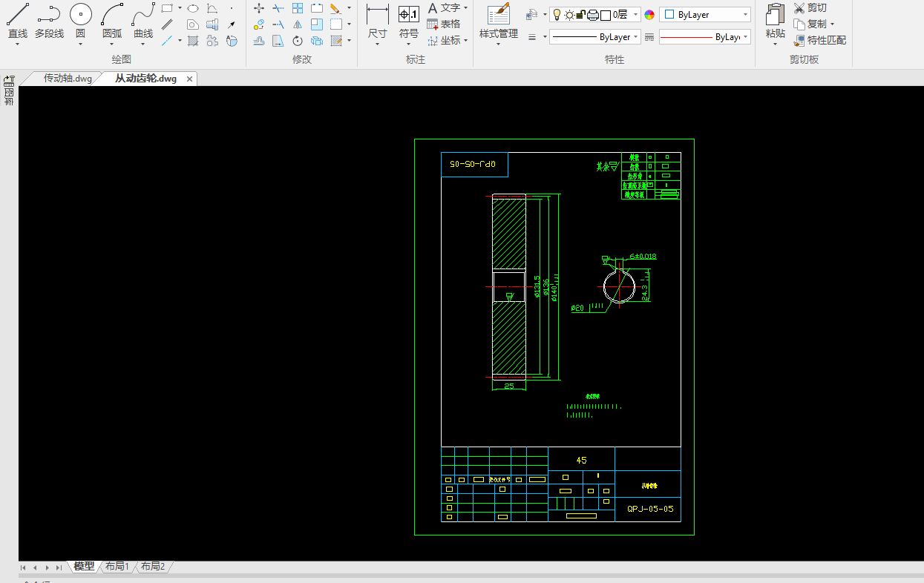Toggle the layer freeze sun icon
924x583 pixels.
[569, 15]
